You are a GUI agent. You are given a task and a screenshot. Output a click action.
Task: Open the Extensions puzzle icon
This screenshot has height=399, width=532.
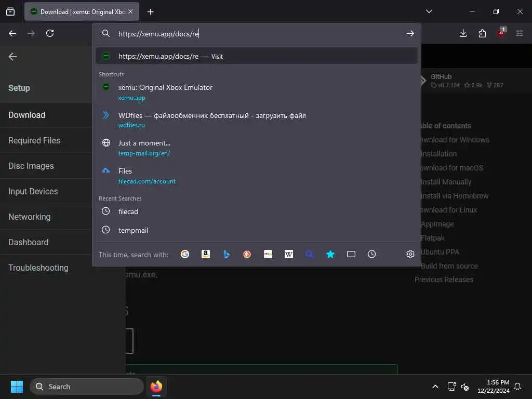pyautogui.click(x=482, y=33)
